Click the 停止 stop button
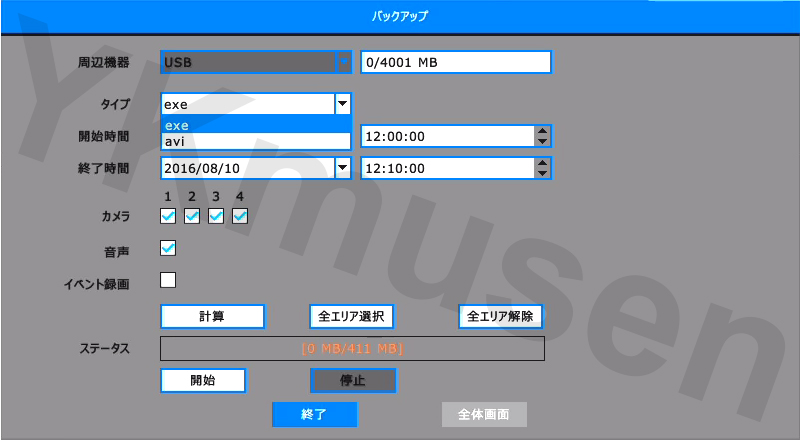This screenshot has width=800, height=440. pos(353,380)
